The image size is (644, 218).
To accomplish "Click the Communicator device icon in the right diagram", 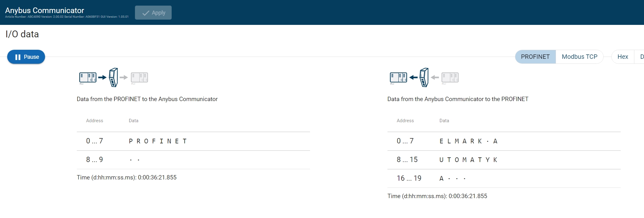I will click(424, 77).
